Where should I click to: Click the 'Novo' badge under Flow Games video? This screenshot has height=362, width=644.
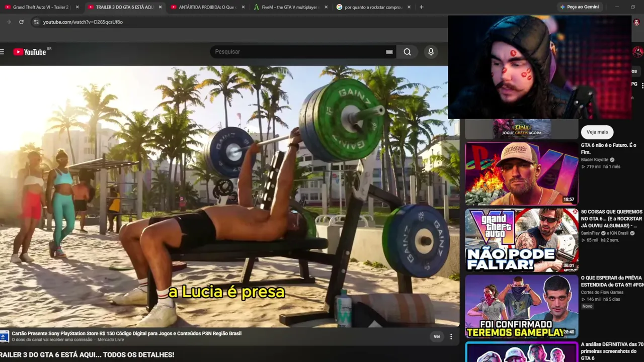point(587,306)
